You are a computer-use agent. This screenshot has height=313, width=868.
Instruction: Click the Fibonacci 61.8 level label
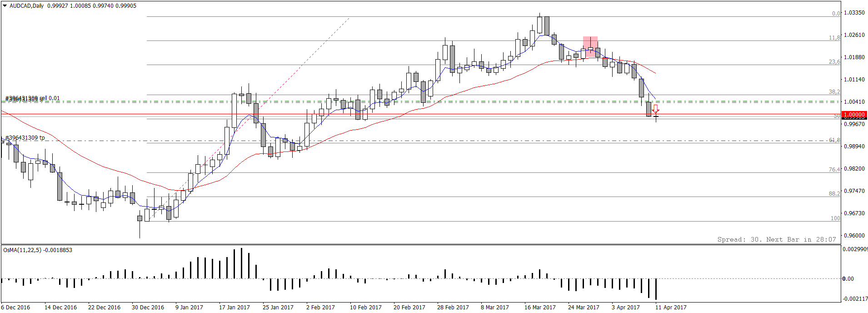(x=834, y=140)
